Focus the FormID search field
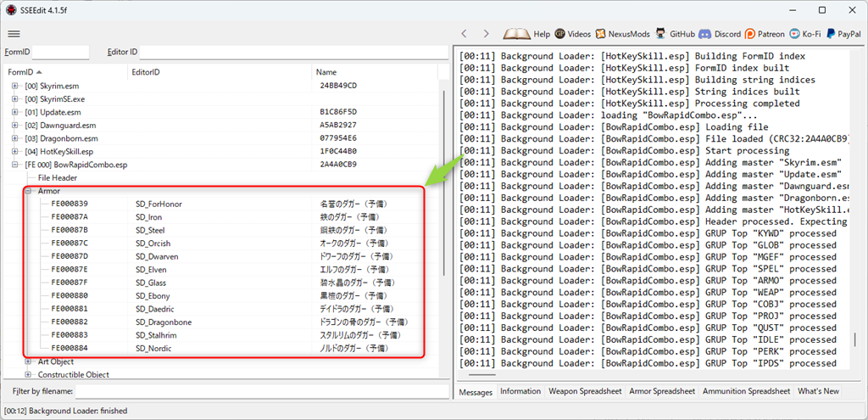 [x=60, y=52]
